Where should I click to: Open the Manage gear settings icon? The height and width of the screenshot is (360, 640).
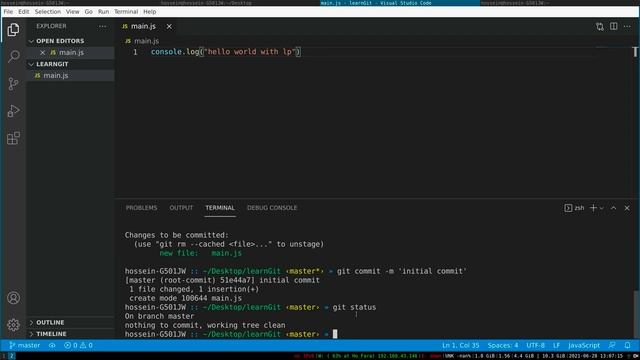pos(13,325)
